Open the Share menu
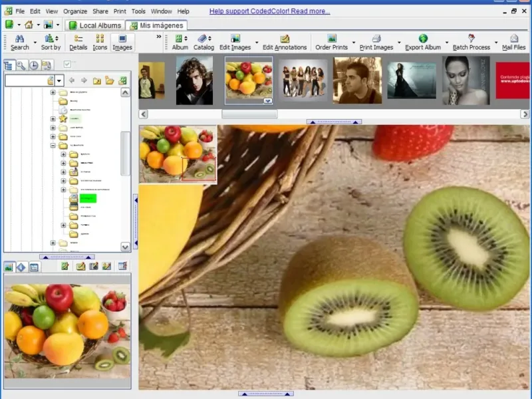Screen dimensions: 532x399 (100, 11)
